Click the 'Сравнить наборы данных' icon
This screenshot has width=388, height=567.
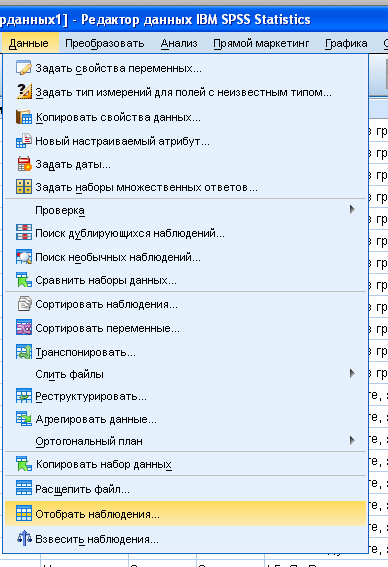tap(24, 280)
